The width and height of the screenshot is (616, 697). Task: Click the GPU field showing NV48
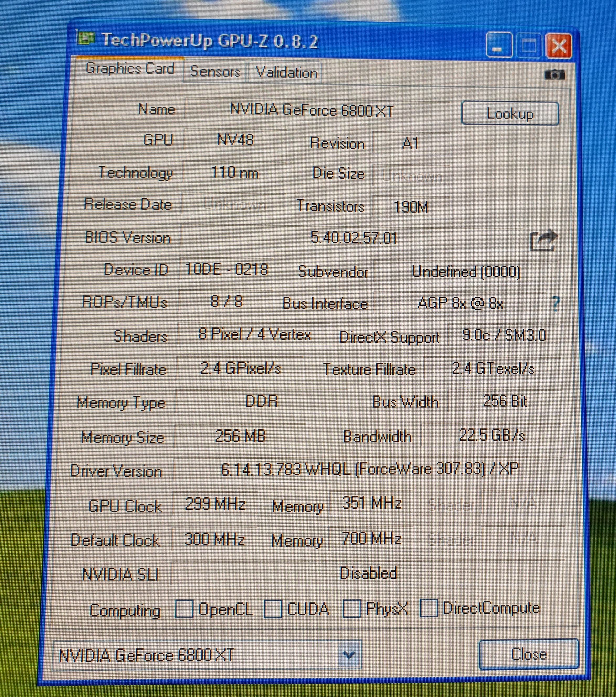pos(235,140)
